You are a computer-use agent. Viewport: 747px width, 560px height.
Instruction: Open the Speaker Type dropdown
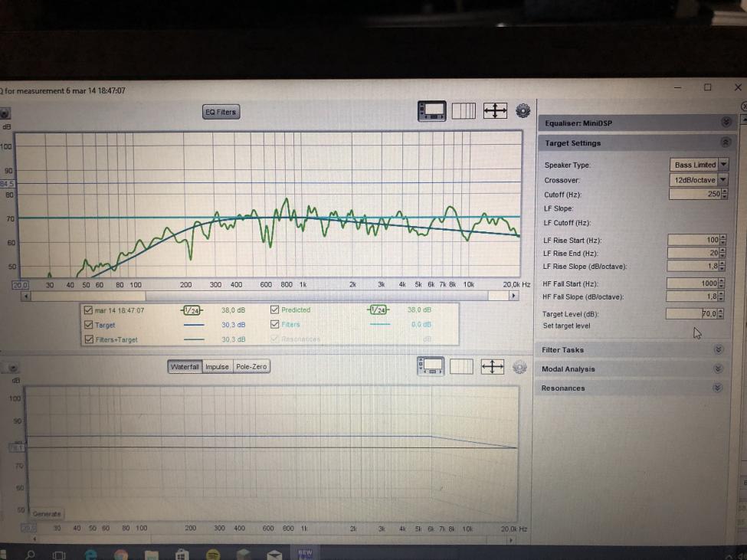pos(699,165)
